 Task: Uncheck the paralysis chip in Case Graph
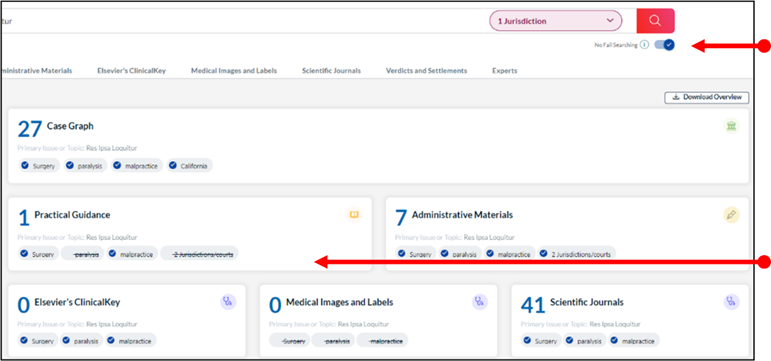tap(85, 166)
